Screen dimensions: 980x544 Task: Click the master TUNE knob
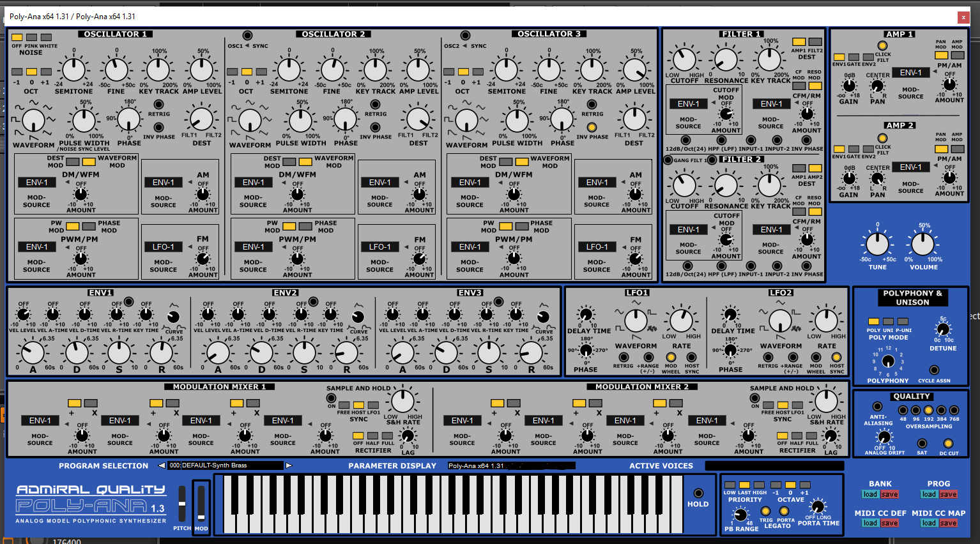pos(877,244)
